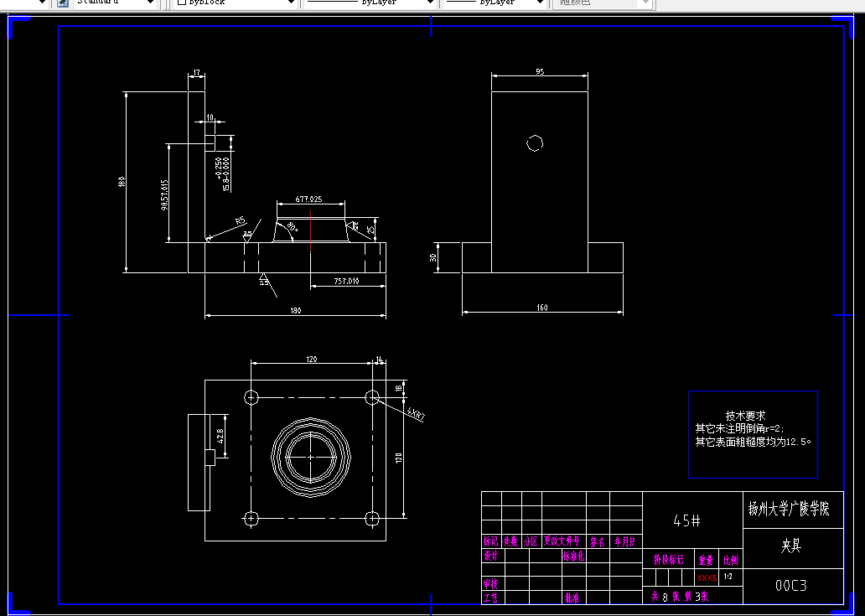The width and height of the screenshot is (865, 616).
Task: Select the 技术要求 heading text
Action: 745,416
